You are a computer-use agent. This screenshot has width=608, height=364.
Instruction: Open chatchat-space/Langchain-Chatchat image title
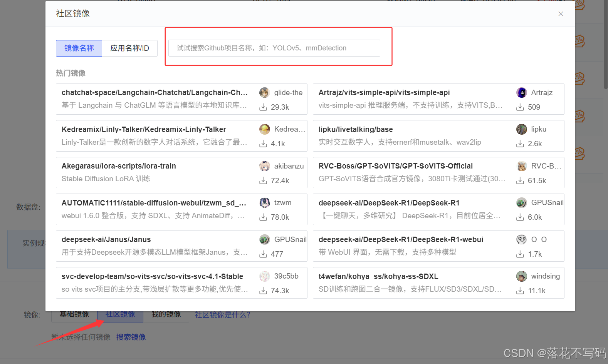click(x=155, y=92)
